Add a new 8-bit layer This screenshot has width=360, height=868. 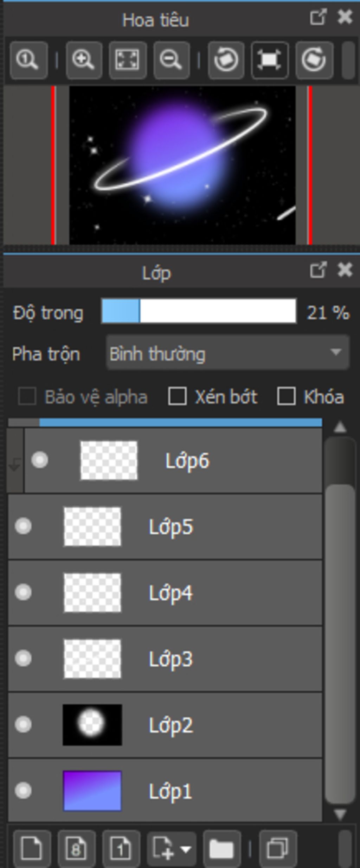[x=76, y=848]
